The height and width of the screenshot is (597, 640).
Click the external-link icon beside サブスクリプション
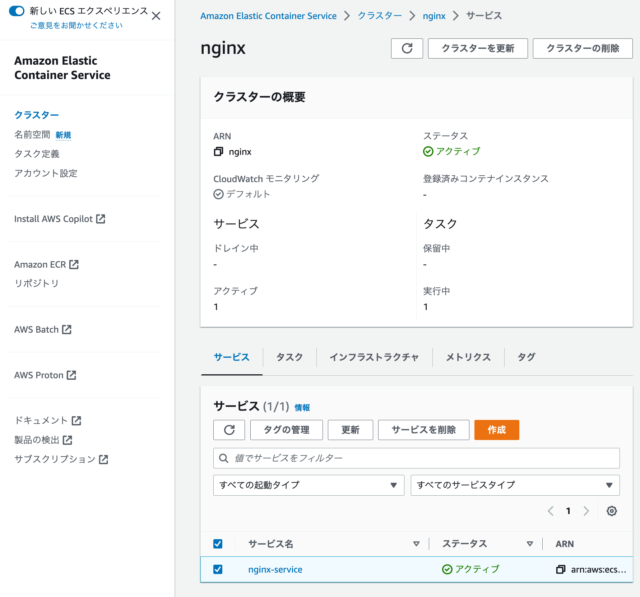point(104,459)
